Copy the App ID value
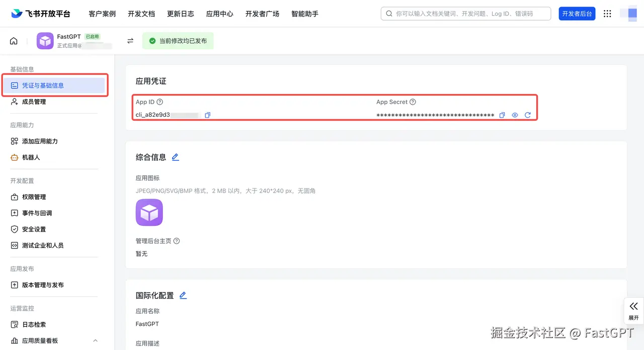The width and height of the screenshot is (644, 350). (208, 115)
